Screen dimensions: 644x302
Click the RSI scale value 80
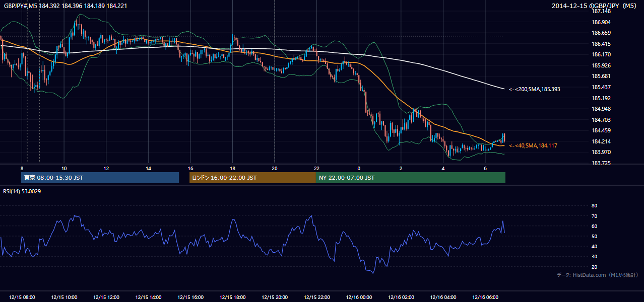pyautogui.click(x=594, y=206)
